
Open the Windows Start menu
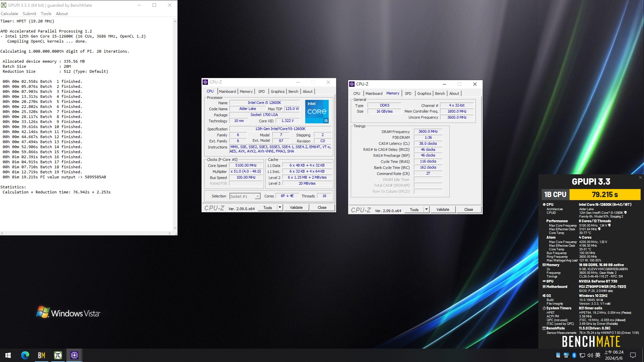[8, 355]
